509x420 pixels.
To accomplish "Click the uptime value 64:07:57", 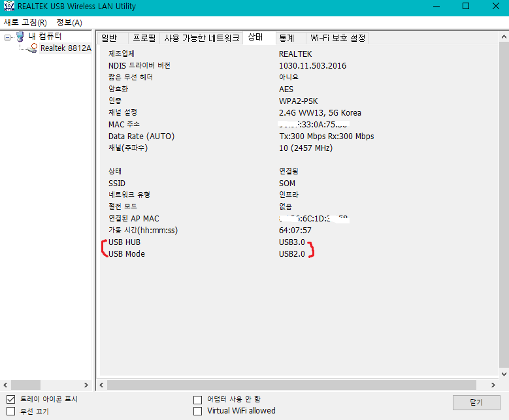I will point(295,231).
